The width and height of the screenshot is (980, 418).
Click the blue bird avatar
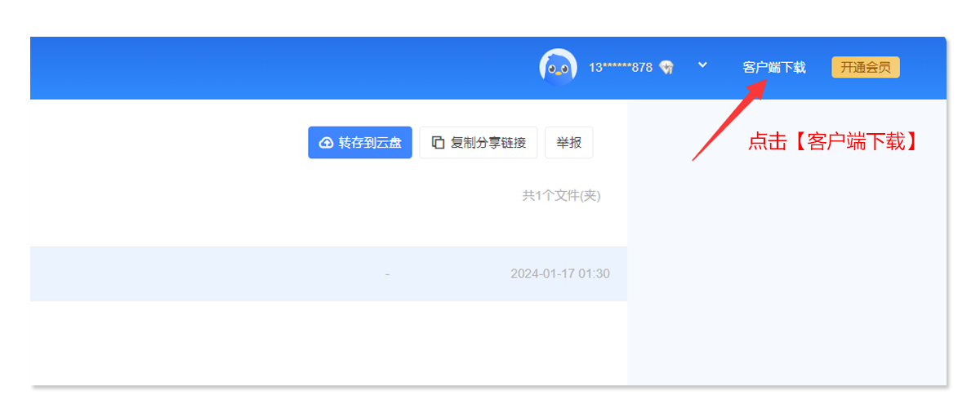558,67
